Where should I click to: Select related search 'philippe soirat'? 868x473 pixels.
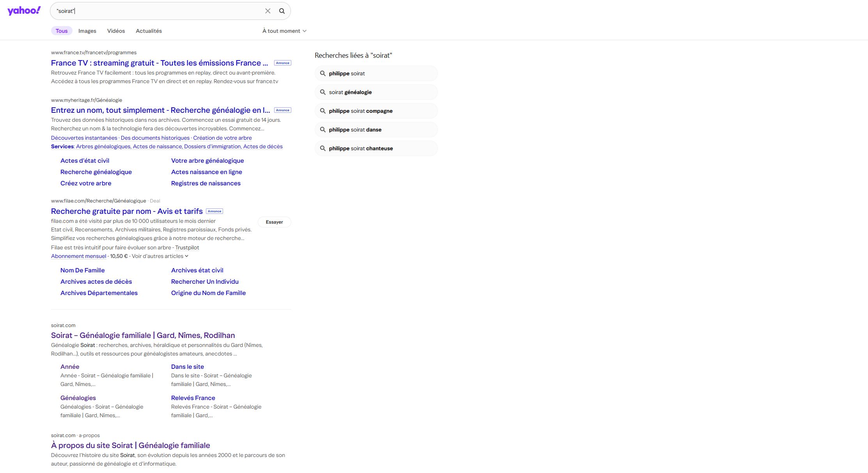point(376,73)
